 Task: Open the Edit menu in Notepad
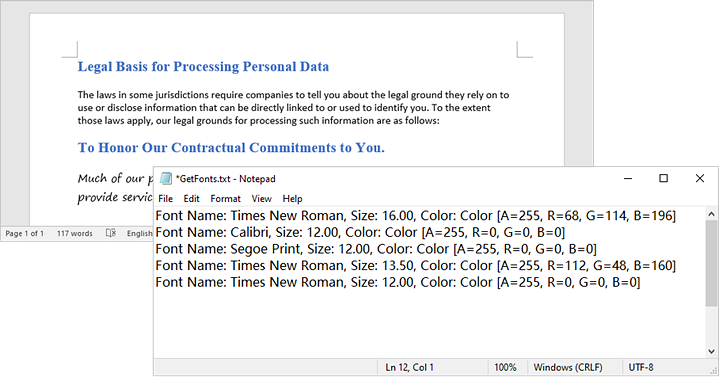pos(191,199)
